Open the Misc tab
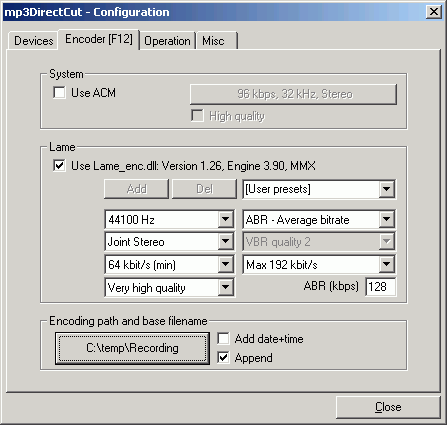This screenshot has height=425, width=447. (217, 41)
